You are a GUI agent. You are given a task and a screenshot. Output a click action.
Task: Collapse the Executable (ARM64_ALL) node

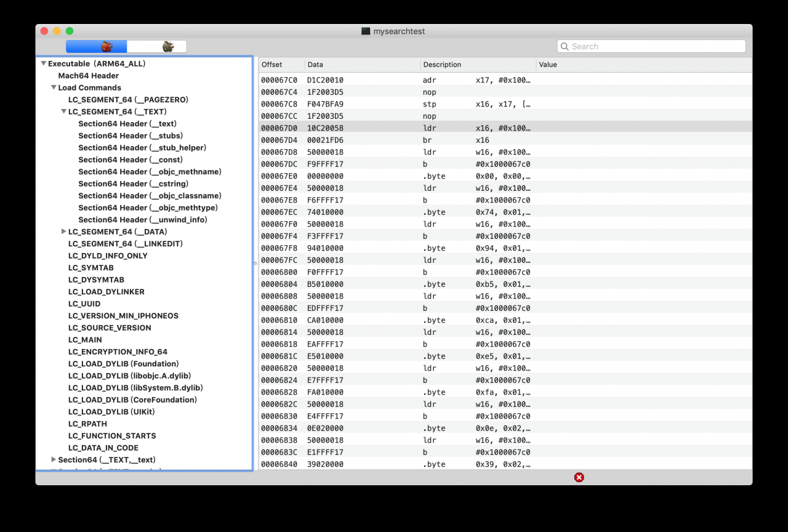(43, 63)
